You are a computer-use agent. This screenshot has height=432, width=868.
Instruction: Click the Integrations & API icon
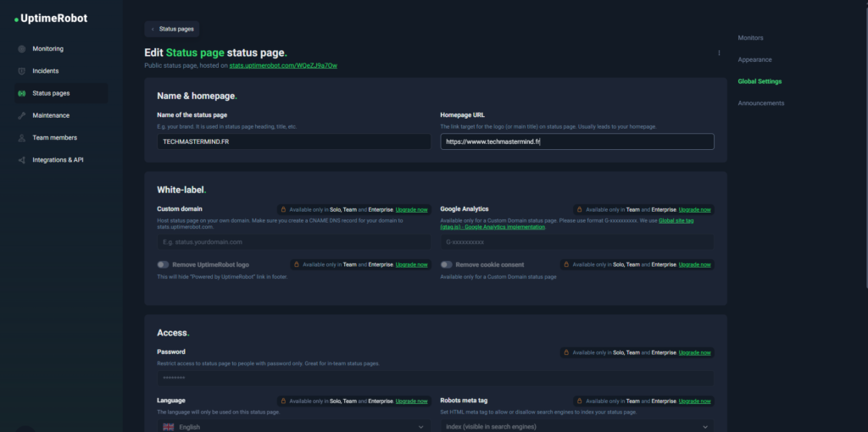(x=21, y=159)
